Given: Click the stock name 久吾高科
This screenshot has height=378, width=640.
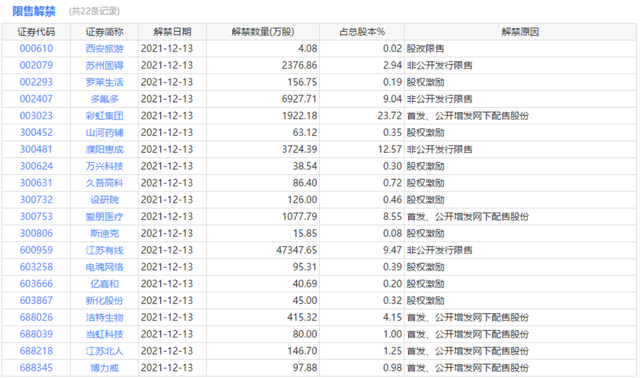Looking at the screenshot, I should pyautogui.click(x=104, y=183).
